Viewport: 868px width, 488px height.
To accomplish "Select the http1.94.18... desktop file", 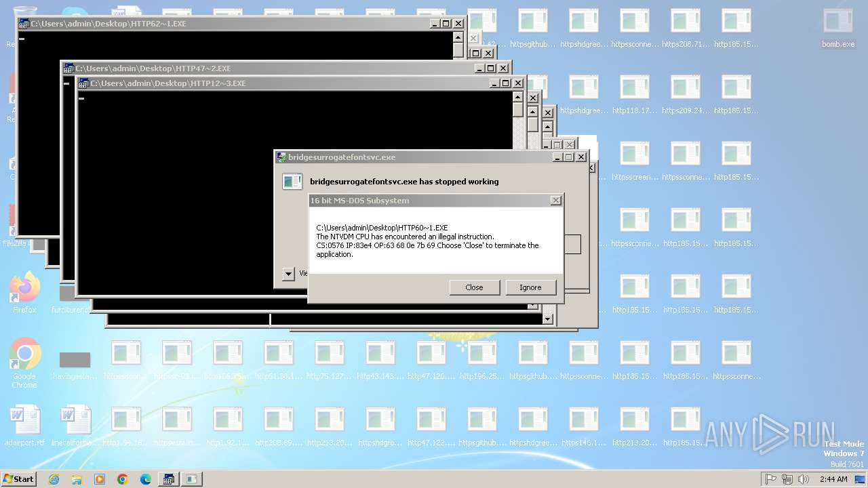I will pyautogui.click(x=126, y=427).
